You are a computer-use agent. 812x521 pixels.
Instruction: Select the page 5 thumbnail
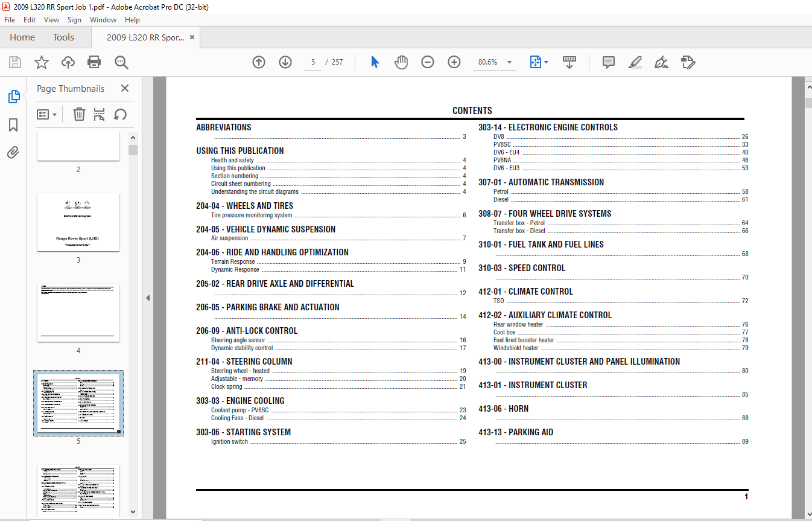(x=78, y=403)
